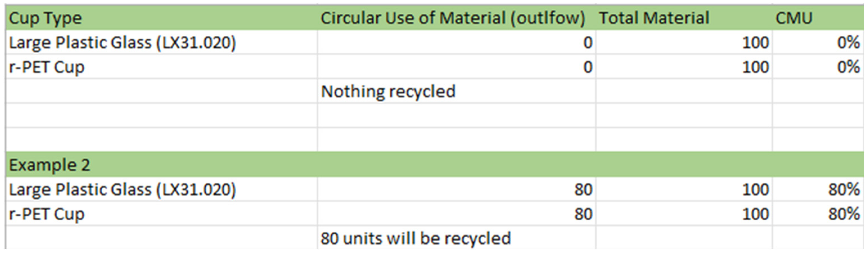
Task: Select the 80% CMU cell for r-PET Cup
Action: pyautogui.click(x=818, y=214)
